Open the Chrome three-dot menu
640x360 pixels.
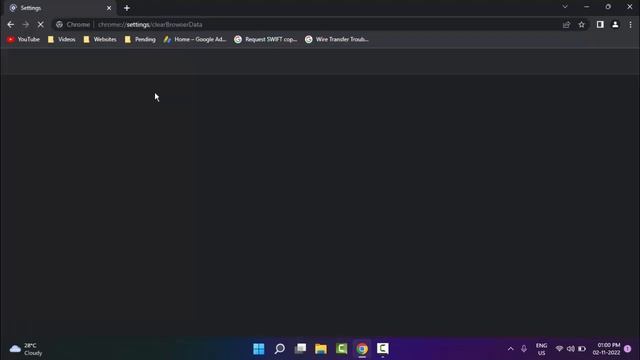coord(630,24)
